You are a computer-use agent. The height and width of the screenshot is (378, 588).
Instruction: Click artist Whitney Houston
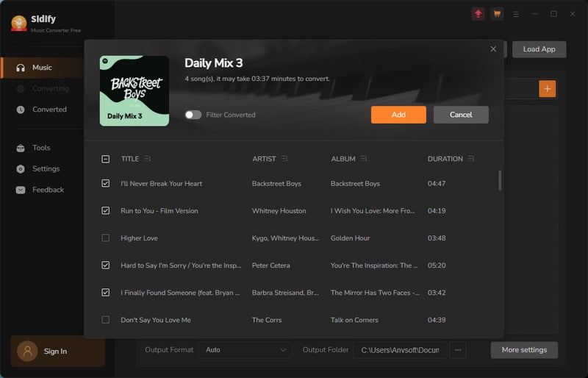tap(279, 211)
